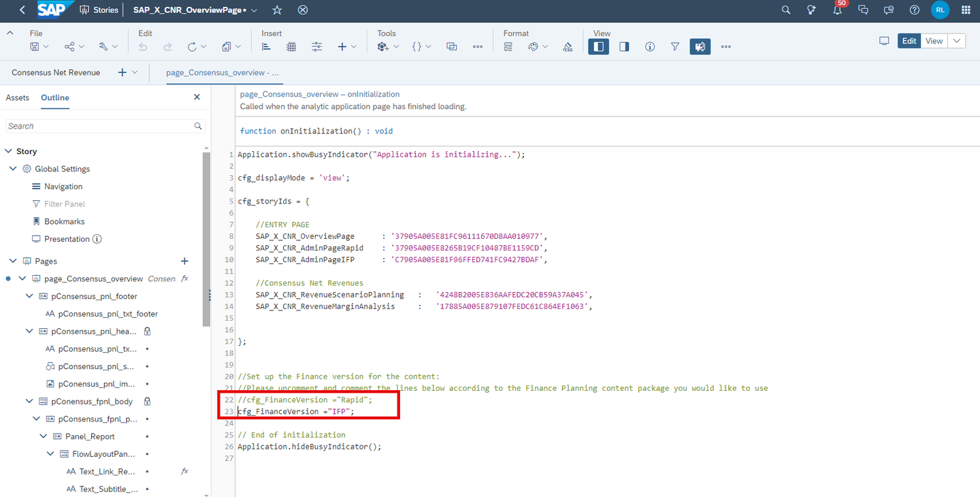Toggle the filter funnel in View group

pyautogui.click(x=675, y=46)
